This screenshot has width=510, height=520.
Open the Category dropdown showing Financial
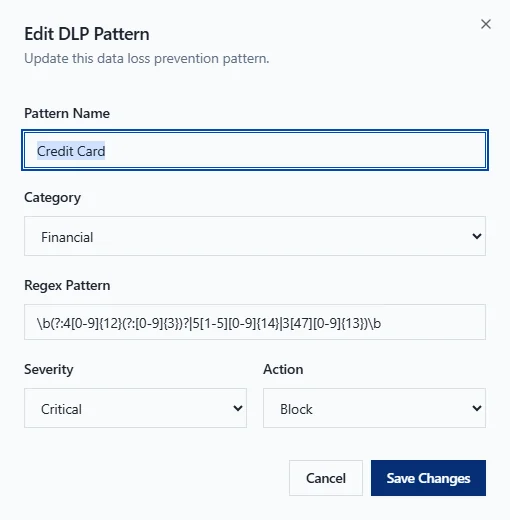[x=255, y=236]
